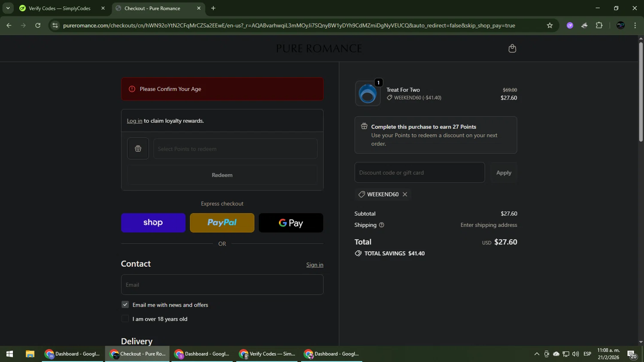
Task: Switch to Verify Codes taskbar window
Action: coord(267,354)
